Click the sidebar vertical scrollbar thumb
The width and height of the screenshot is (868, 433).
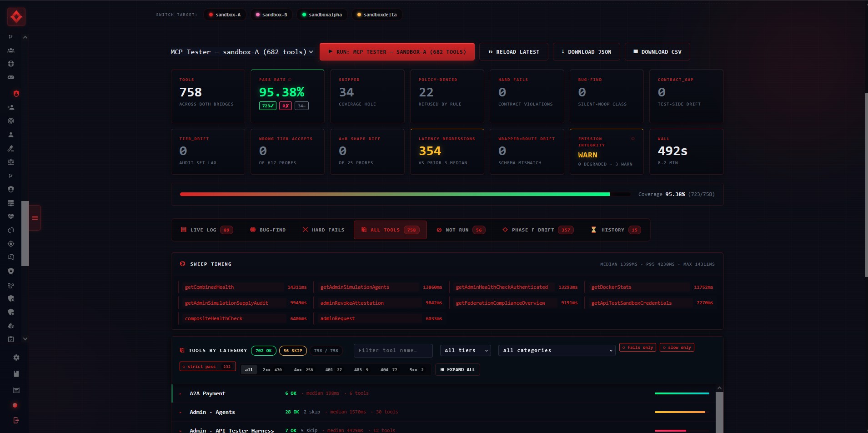click(x=25, y=233)
